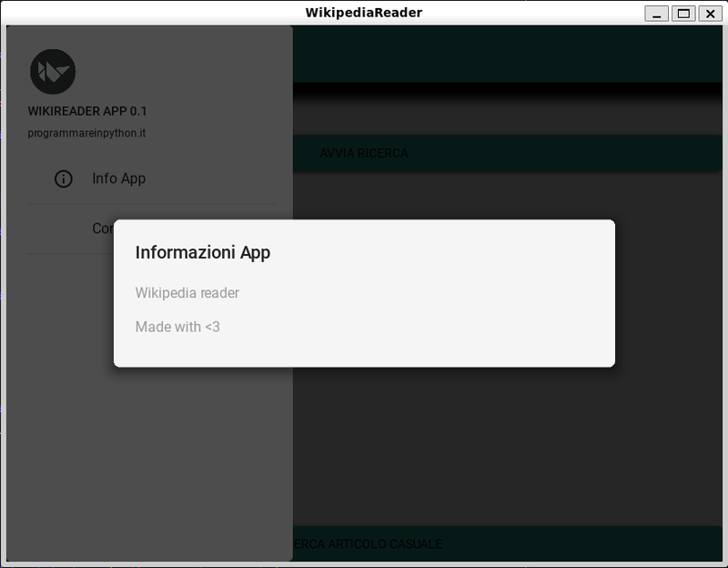728x568 pixels.
Task: Click the WIKIREADER APP 0.1 heading
Action: pyautogui.click(x=87, y=111)
